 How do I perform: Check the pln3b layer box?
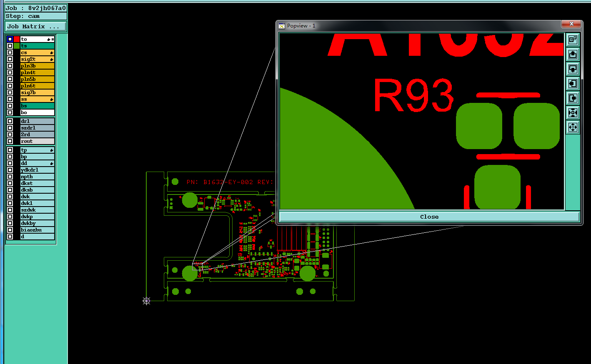[10, 66]
